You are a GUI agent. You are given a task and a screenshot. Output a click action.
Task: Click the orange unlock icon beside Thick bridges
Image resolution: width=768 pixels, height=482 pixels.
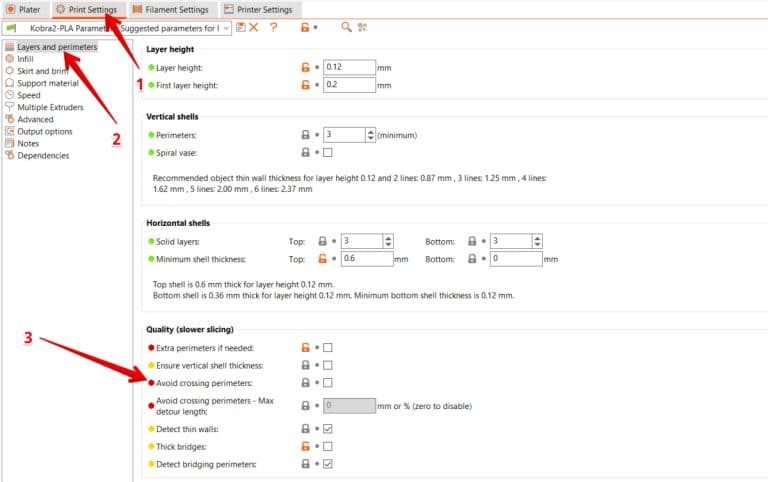coord(306,447)
